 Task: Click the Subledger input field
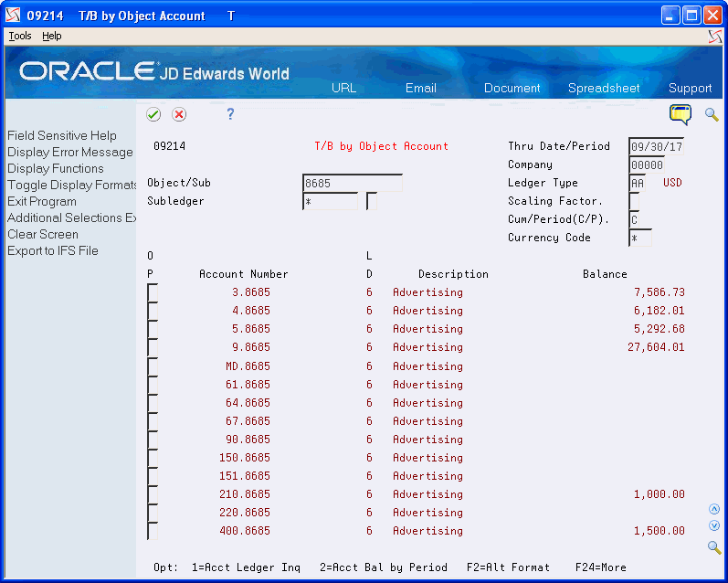(330, 201)
